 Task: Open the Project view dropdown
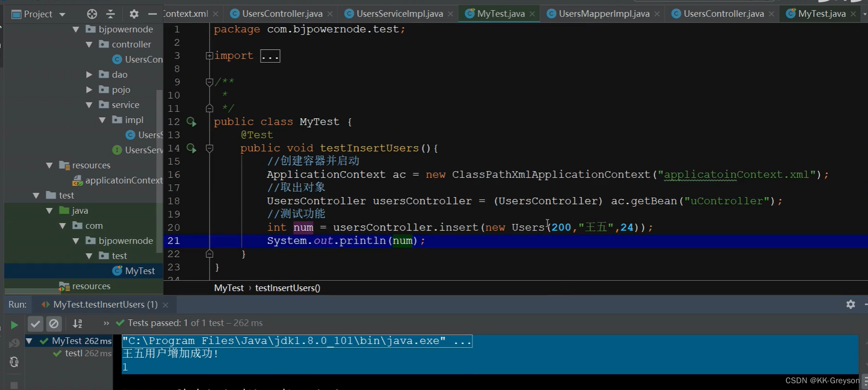(x=62, y=15)
